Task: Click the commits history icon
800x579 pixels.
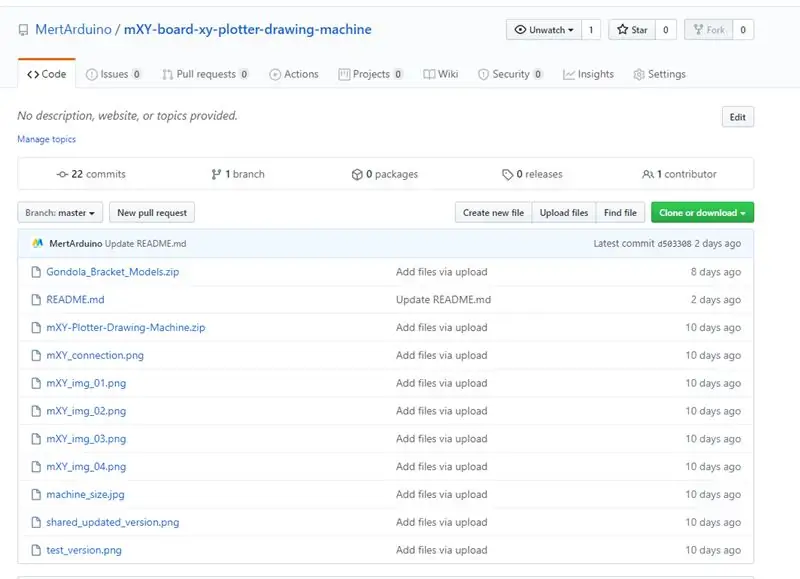Action: 62,174
